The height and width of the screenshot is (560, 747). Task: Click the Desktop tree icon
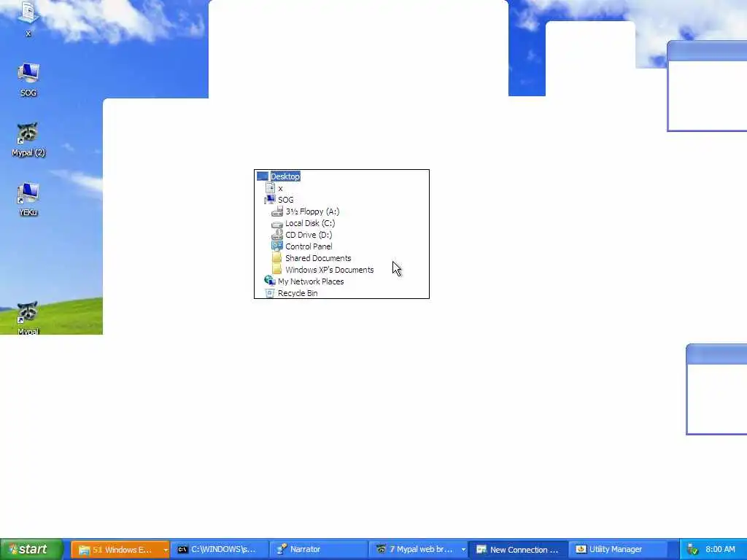pos(263,176)
